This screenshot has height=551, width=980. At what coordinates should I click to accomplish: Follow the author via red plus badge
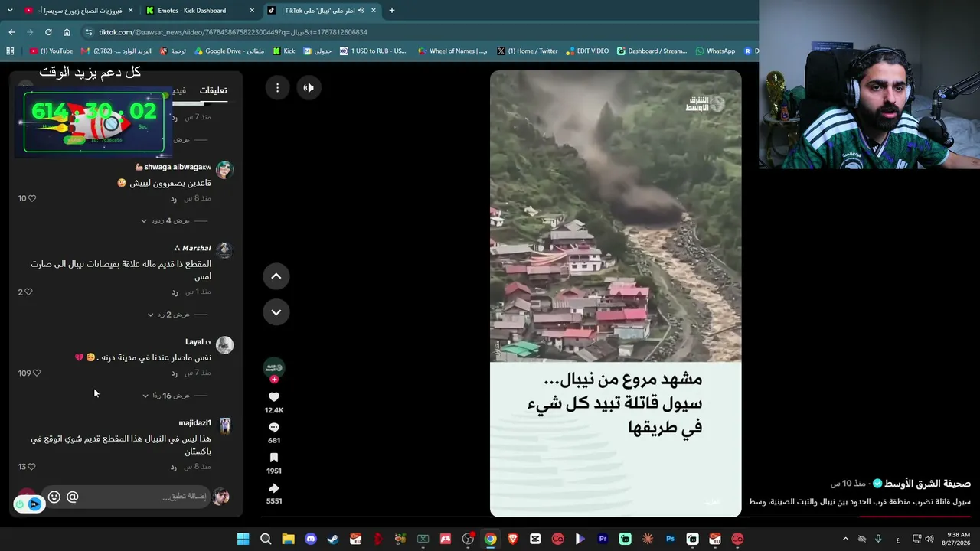274,379
